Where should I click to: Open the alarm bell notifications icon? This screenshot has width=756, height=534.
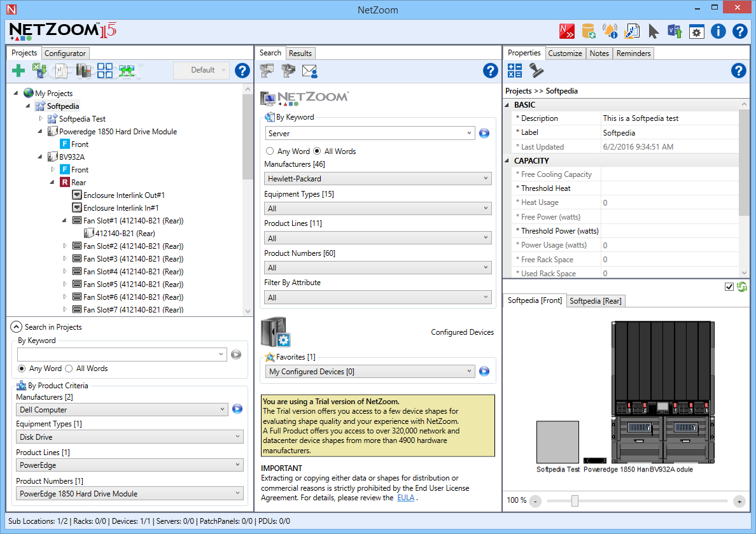point(610,31)
